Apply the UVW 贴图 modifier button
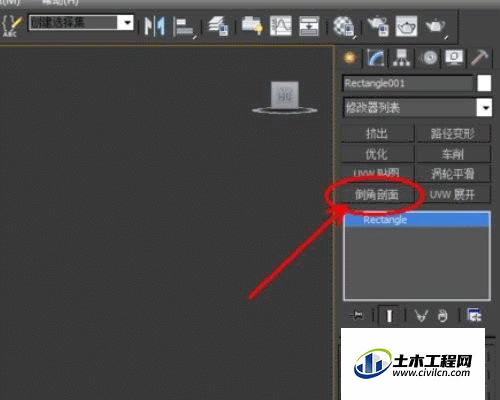The image size is (500, 400). tap(378, 173)
